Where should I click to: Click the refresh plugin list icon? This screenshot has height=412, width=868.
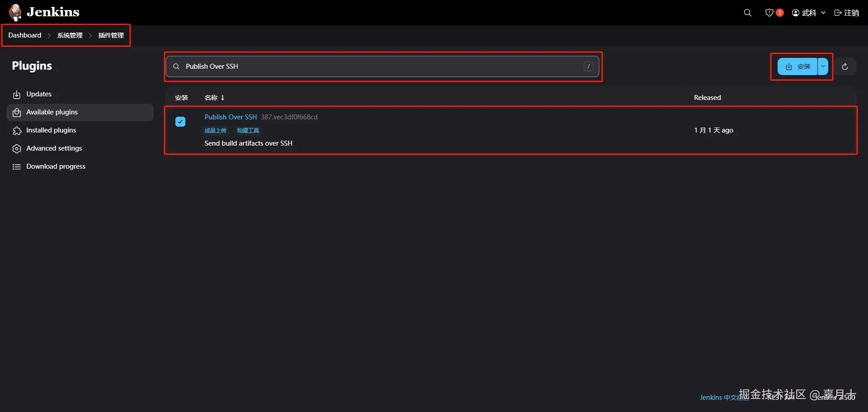pos(845,66)
